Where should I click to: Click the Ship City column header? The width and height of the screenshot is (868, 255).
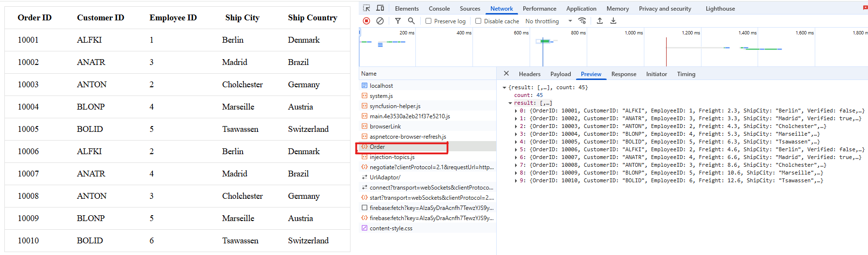pos(242,18)
